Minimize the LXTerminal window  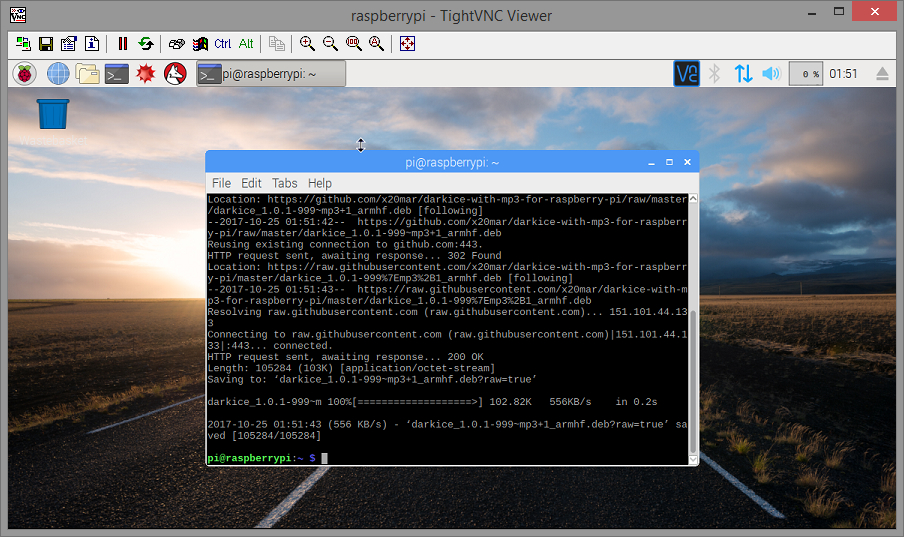651,163
